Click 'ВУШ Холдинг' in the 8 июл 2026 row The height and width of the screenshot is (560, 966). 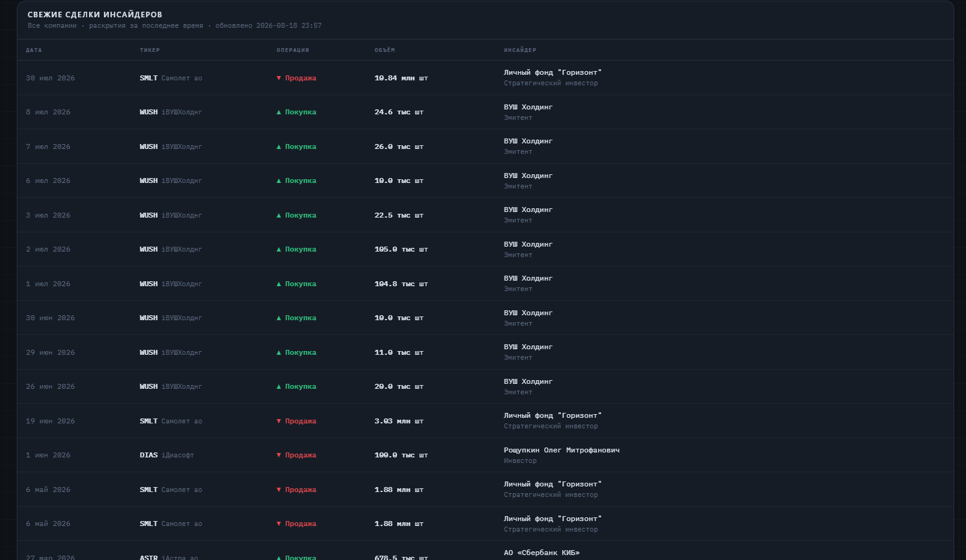click(x=528, y=107)
